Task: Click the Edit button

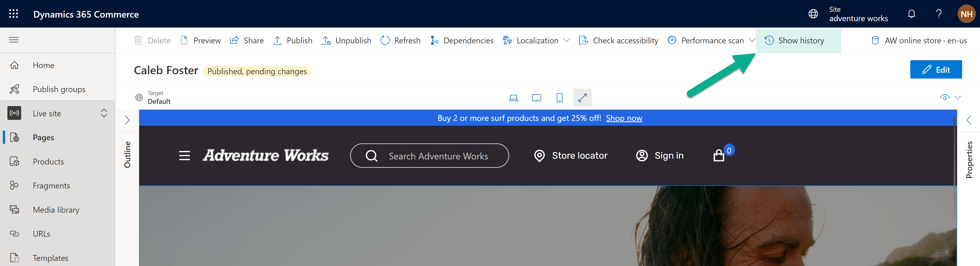Action: pyautogui.click(x=936, y=69)
